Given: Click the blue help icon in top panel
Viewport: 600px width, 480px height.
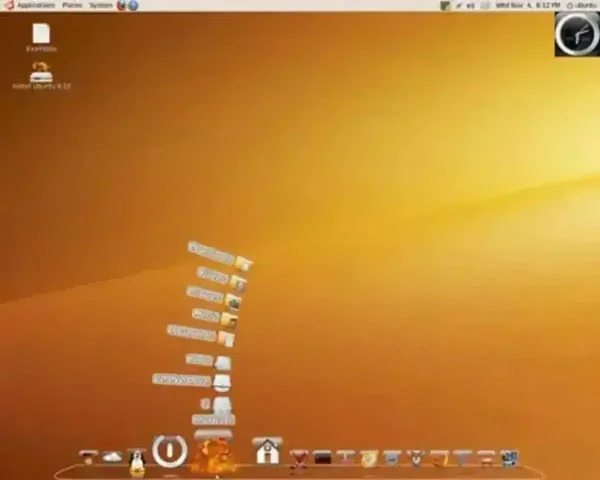Looking at the screenshot, I should tap(133, 5).
